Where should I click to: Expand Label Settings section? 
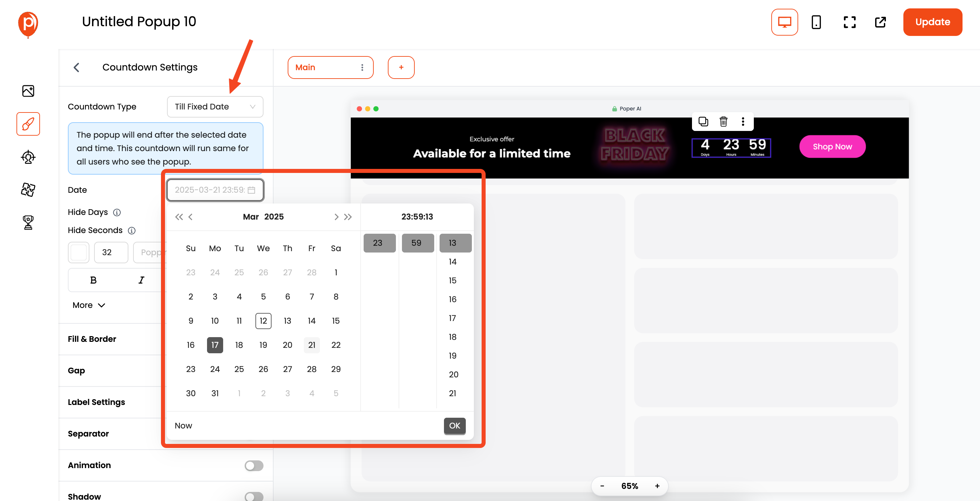[96, 402]
